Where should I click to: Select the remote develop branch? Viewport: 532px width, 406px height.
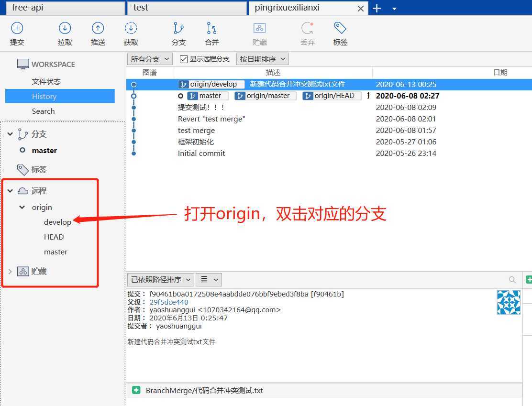(x=58, y=222)
